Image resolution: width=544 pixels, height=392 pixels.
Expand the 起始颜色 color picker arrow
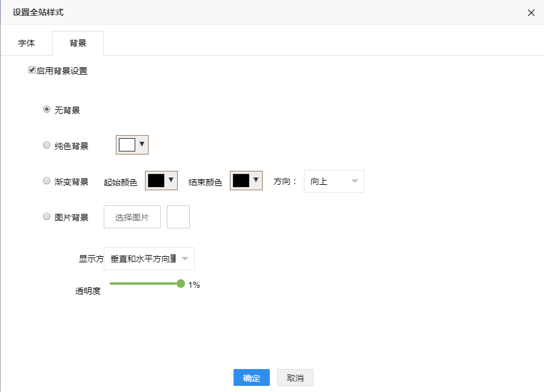[x=171, y=180]
